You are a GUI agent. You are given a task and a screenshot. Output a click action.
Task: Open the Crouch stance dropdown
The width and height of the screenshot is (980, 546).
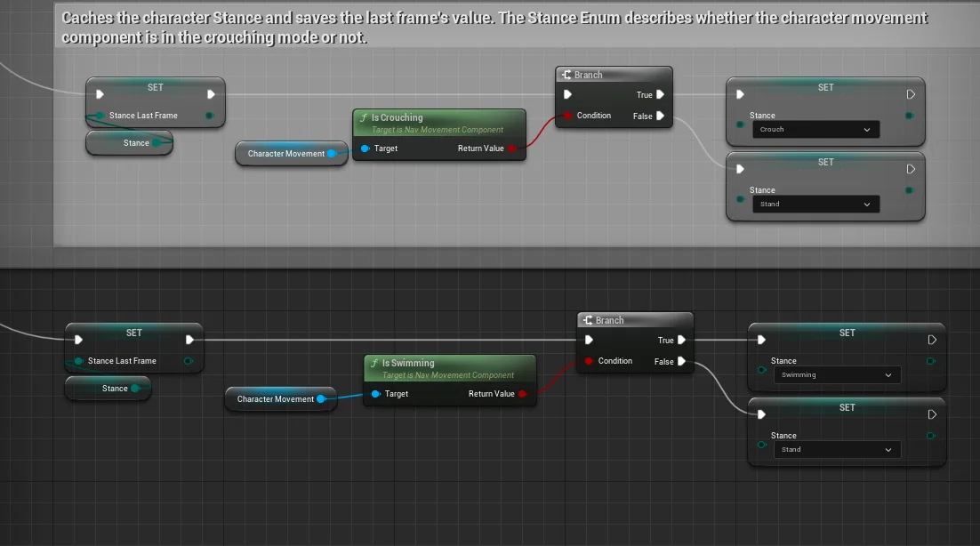click(x=815, y=129)
